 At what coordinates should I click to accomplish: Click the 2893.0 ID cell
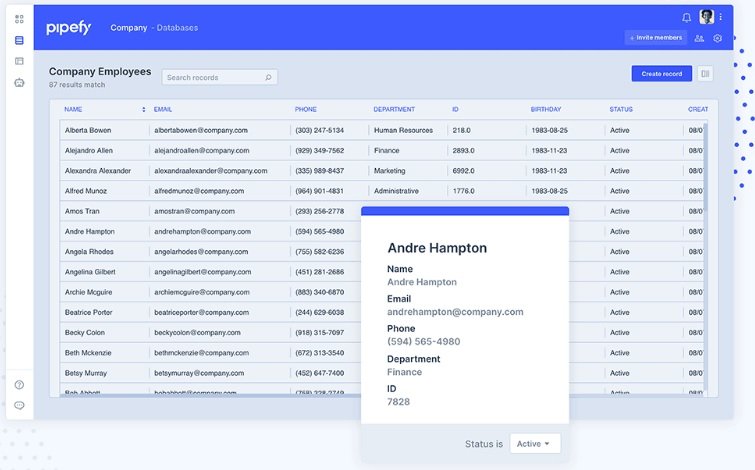(x=463, y=150)
